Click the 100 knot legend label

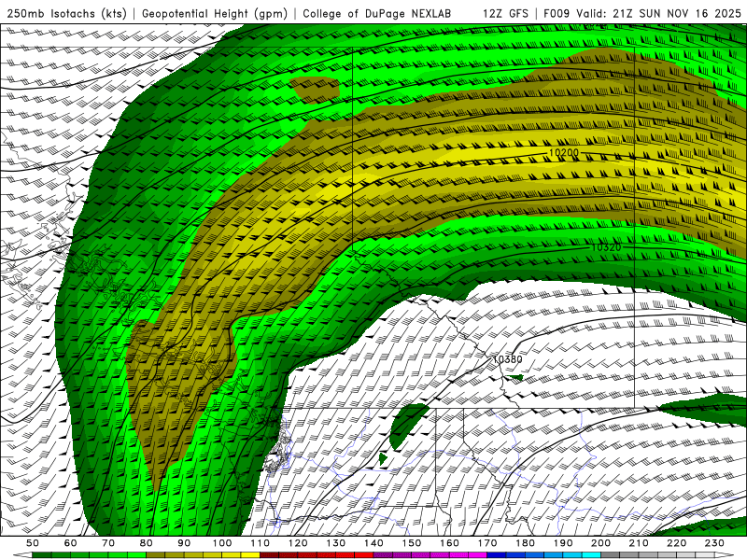pyautogui.click(x=222, y=543)
